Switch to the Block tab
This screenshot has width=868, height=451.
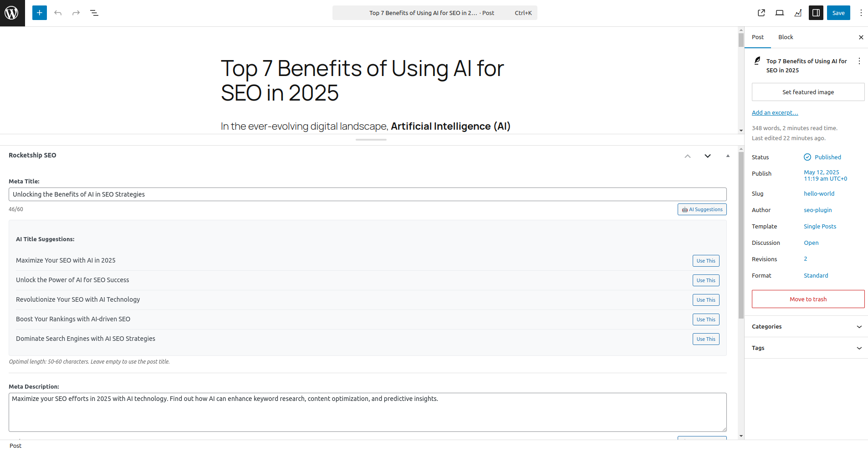786,37
